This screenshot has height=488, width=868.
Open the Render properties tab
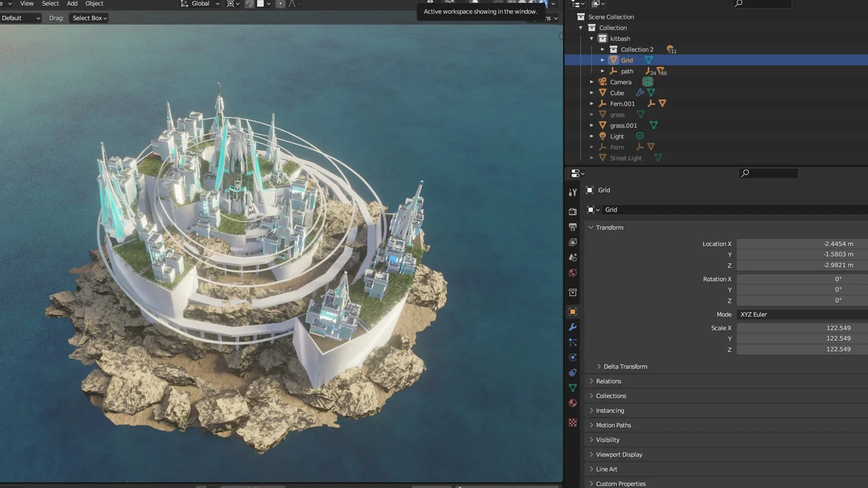[573, 211]
